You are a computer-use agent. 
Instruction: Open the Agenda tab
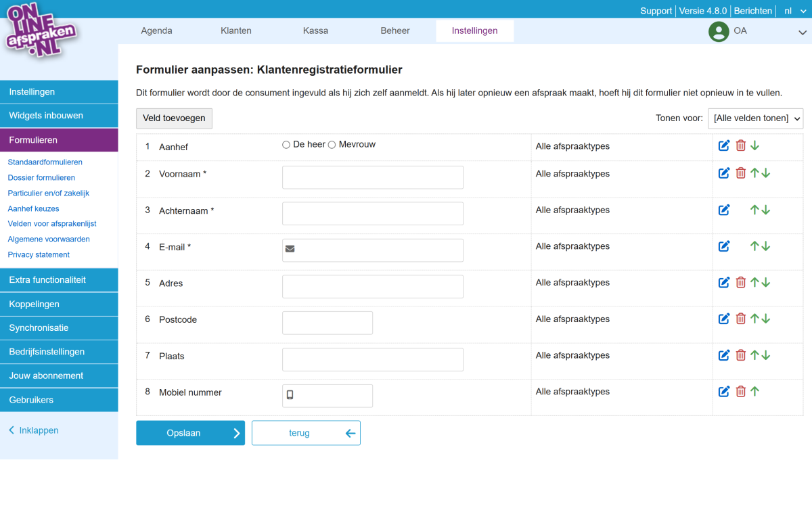click(156, 30)
